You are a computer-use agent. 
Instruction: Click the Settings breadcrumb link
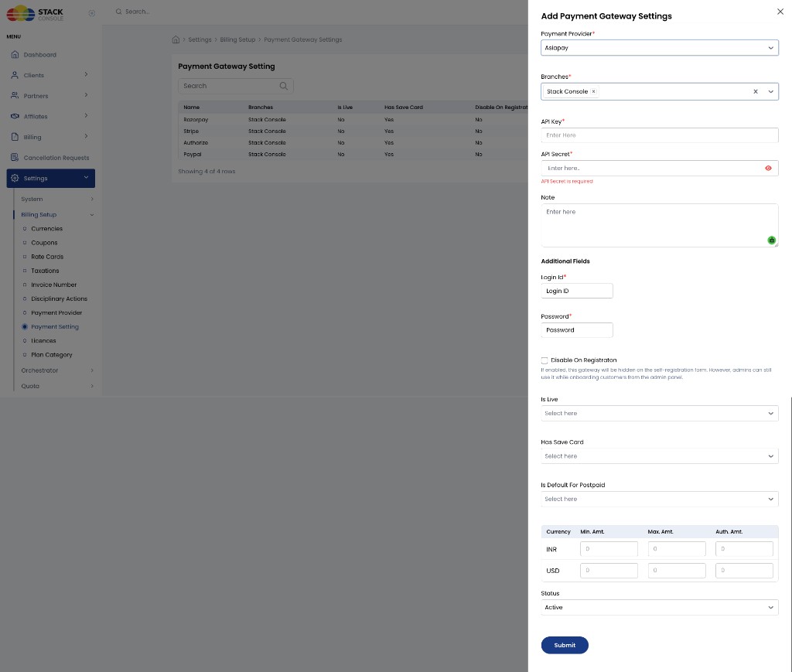(x=200, y=40)
